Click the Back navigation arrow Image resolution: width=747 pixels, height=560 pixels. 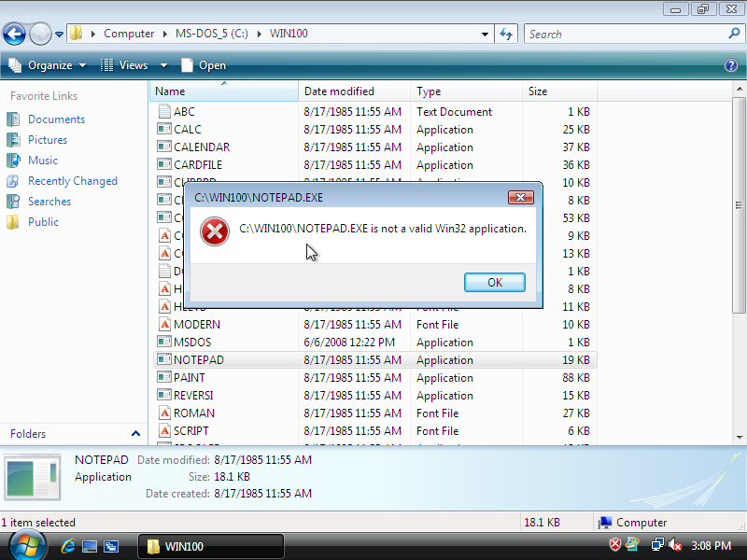pos(14,35)
